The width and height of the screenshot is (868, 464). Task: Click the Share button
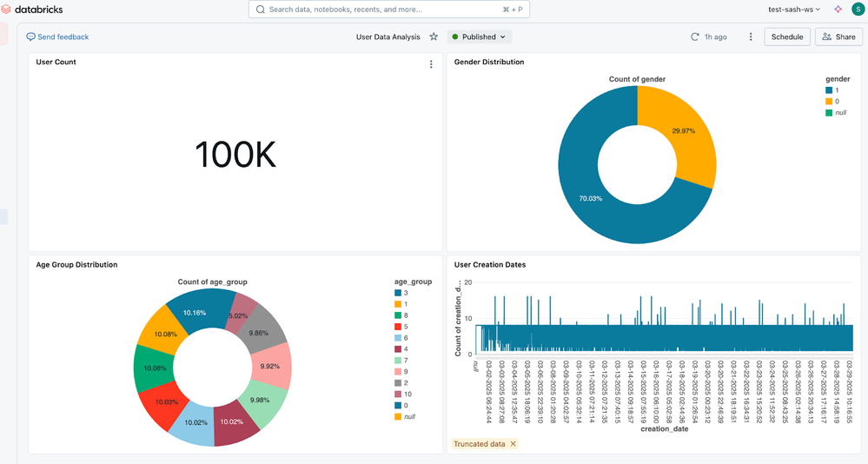pyautogui.click(x=838, y=37)
